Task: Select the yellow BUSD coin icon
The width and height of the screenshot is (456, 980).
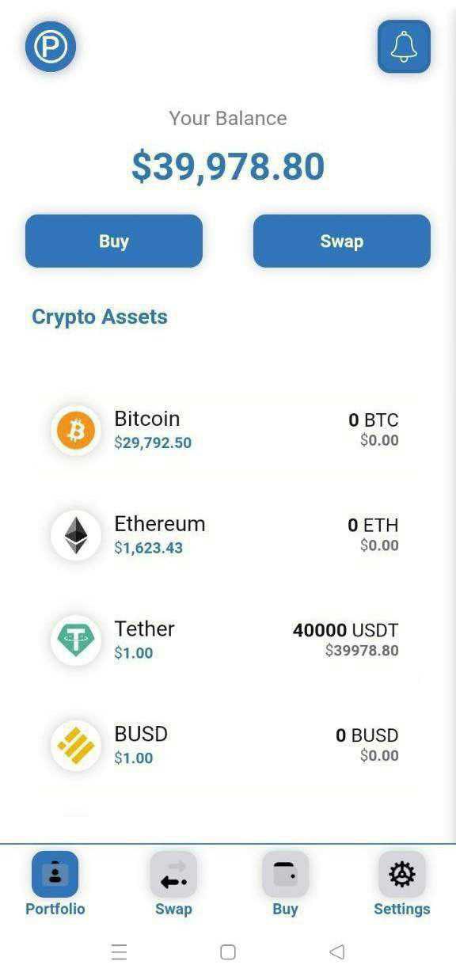Action: (x=76, y=746)
